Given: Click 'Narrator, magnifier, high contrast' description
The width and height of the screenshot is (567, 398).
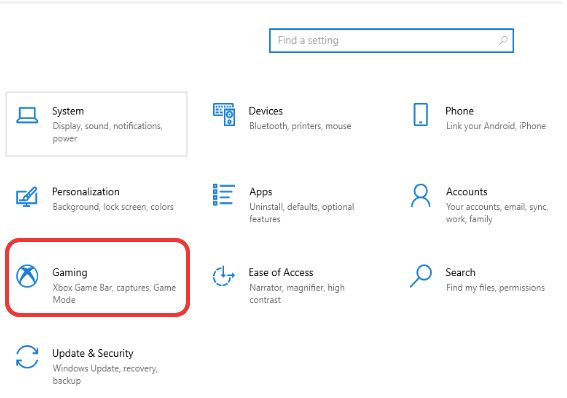Looking at the screenshot, I should click(297, 294).
